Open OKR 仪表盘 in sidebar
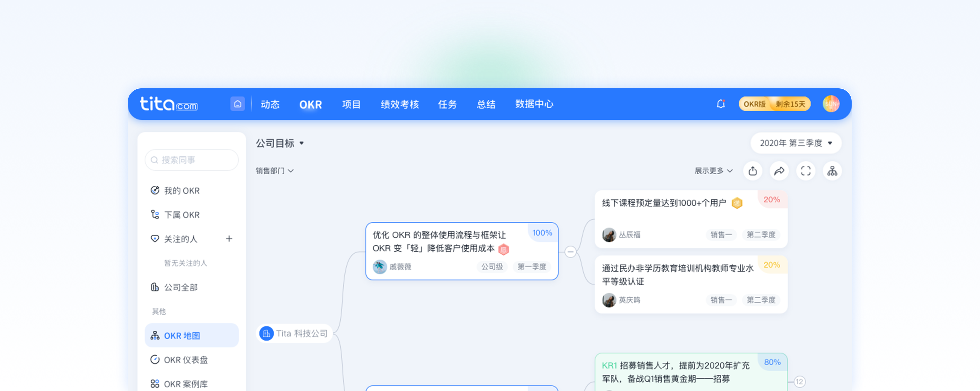Screen dimensions: 980x391 tap(192, 360)
